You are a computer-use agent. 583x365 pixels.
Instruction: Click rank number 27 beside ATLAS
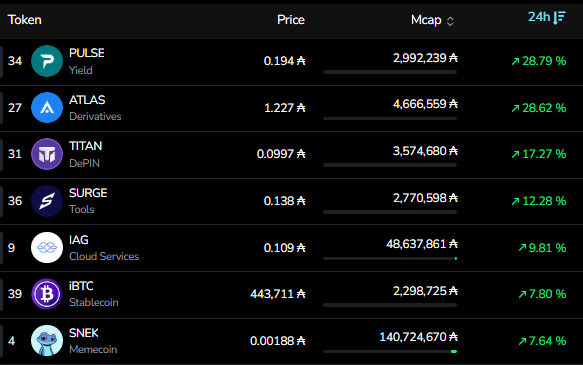pyautogui.click(x=15, y=108)
